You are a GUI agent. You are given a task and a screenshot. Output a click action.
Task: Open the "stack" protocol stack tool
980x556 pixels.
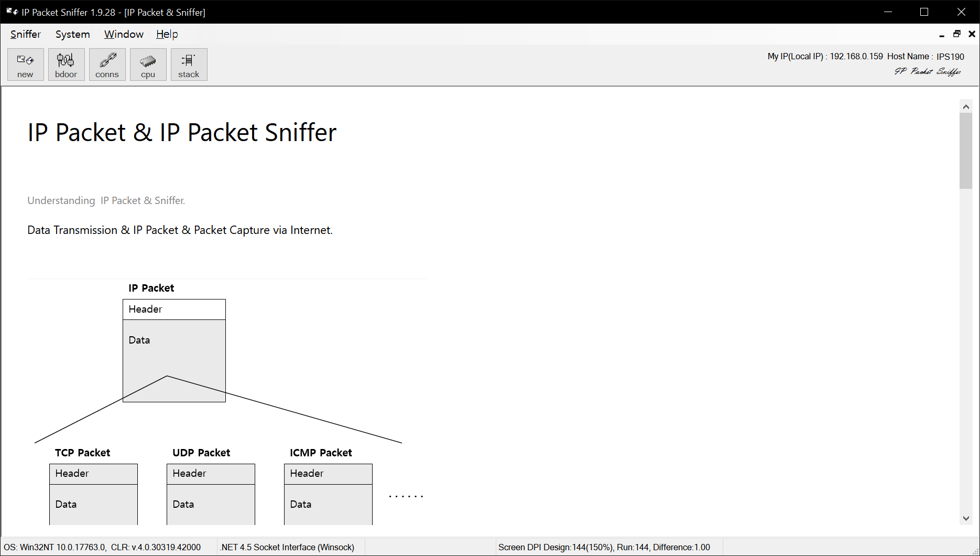[x=189, y=64]
